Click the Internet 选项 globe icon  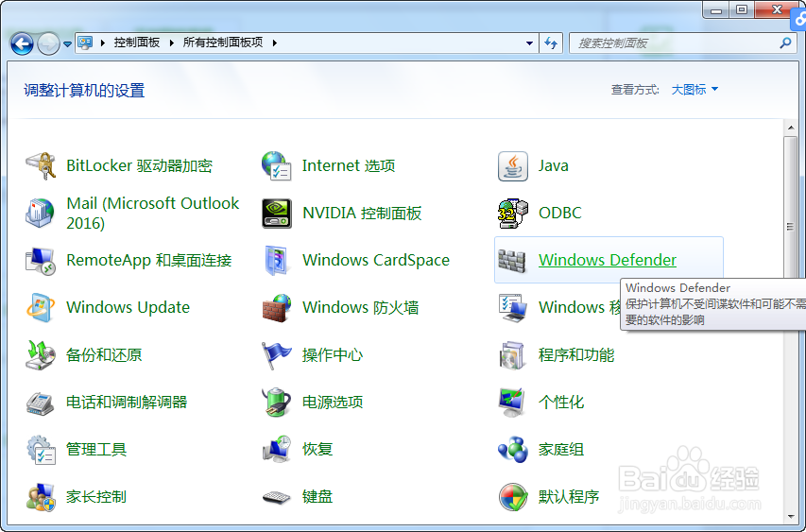click(277, 166)
